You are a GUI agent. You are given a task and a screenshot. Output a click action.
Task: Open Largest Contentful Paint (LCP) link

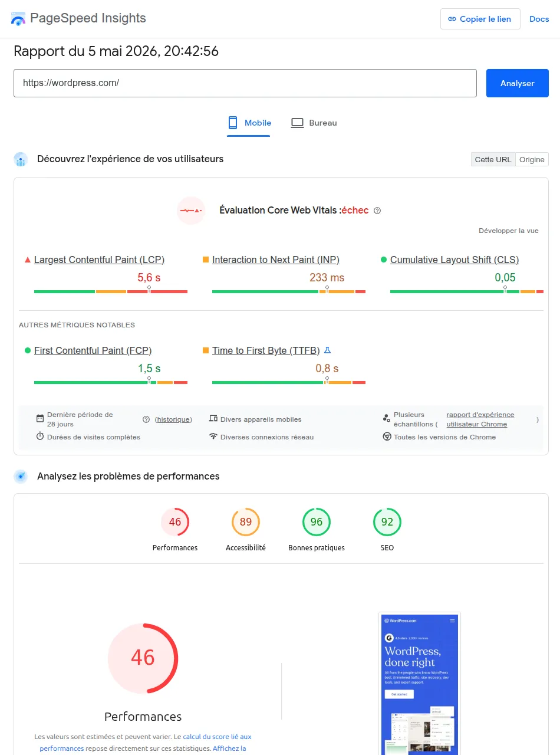pyautogui.click(x=99, y=260)
